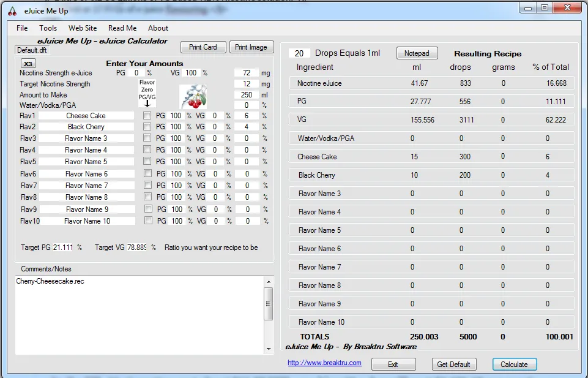Viewport: 588px width, 378px height.
Task: Click the X3 multiplier button
Action: click(x=28, y=64)
